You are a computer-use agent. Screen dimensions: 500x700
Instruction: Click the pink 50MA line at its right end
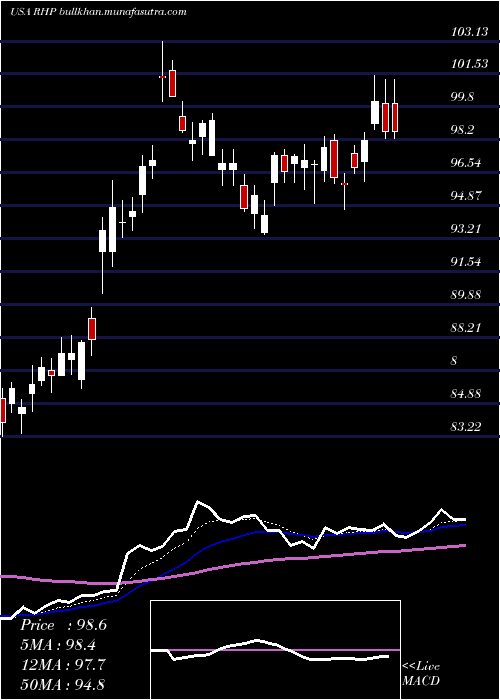(x=463, y=546)
